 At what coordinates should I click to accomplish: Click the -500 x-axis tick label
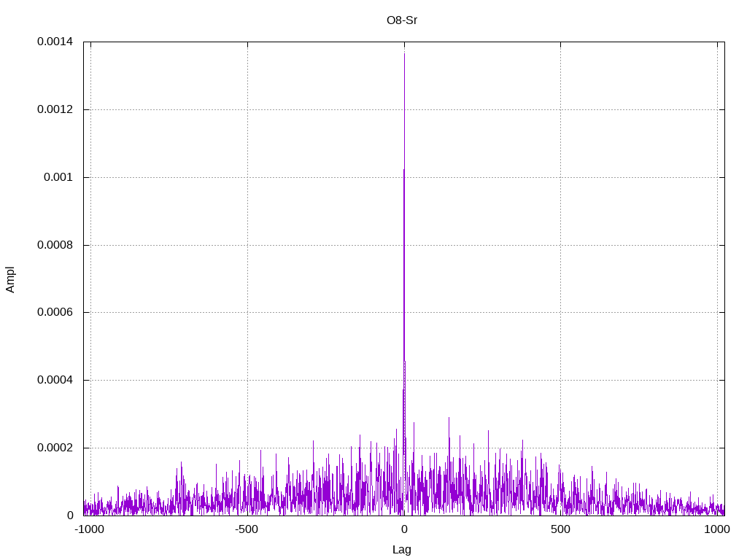247,529
